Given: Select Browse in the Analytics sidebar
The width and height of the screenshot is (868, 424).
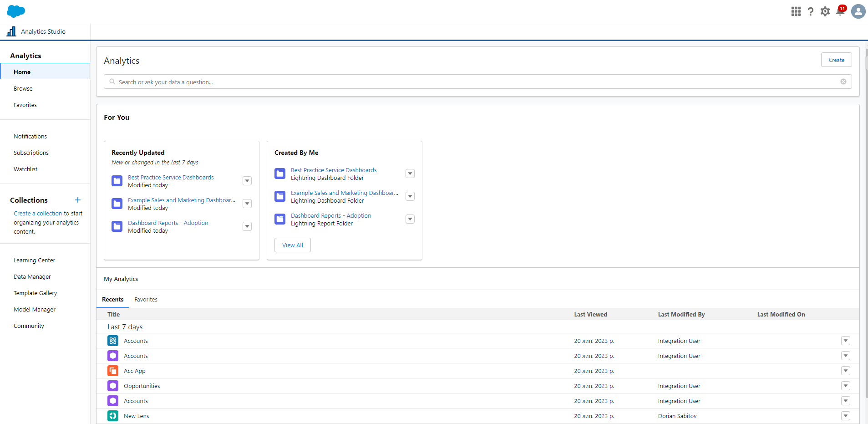Looking at the screenshot, I should pos(23,89).
